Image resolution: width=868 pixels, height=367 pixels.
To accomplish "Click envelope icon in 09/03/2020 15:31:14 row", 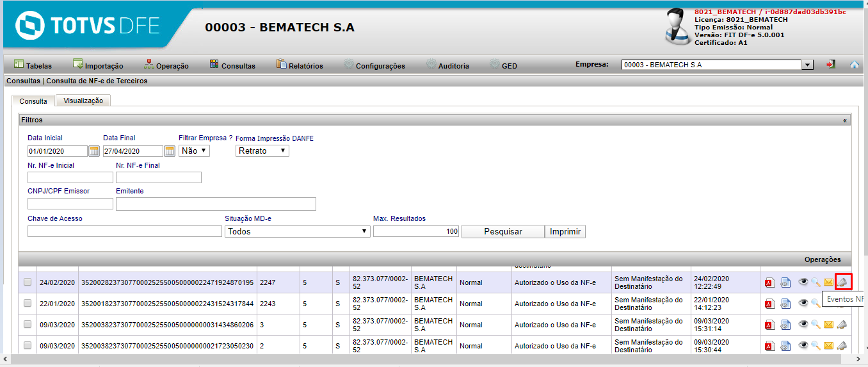I will click(828, 324).
